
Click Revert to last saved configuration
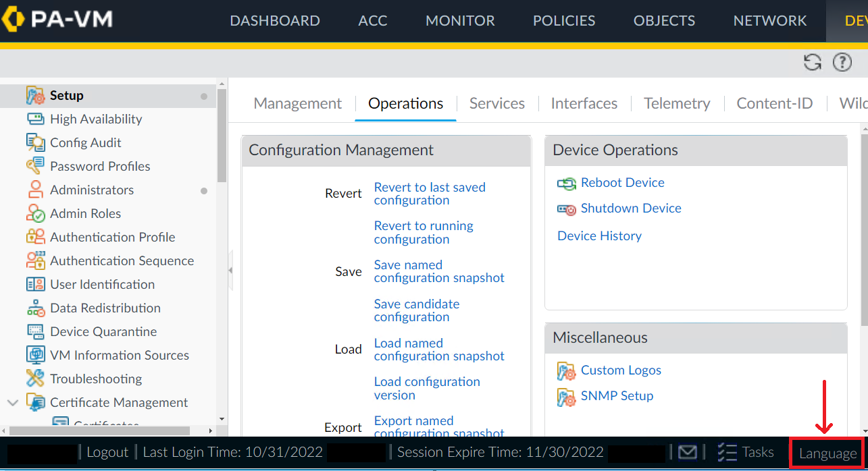[x=429, y=194]
